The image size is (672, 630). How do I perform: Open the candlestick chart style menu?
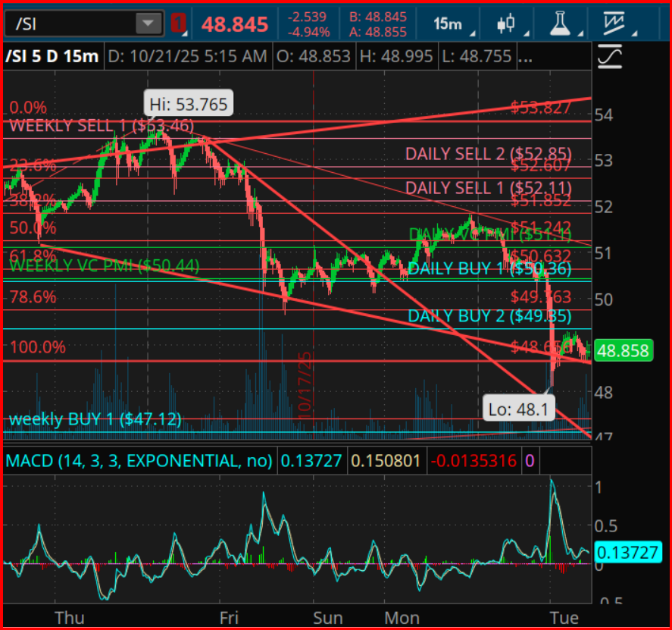tap(505, 24)
